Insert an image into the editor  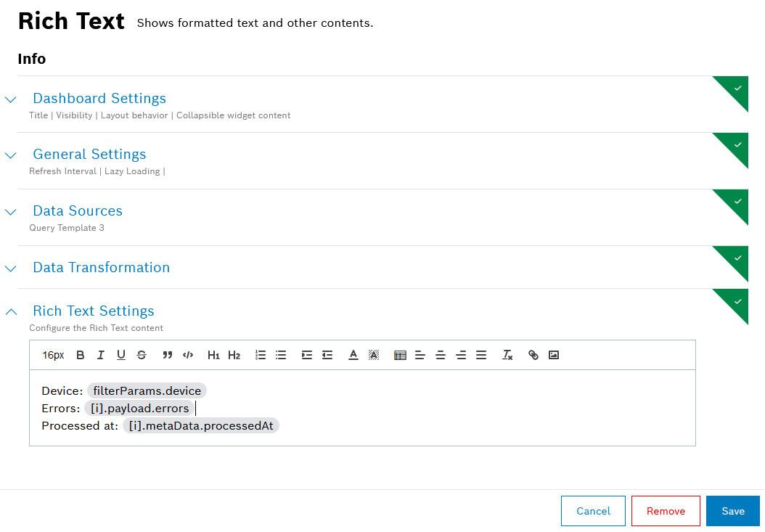click(x=554, y=355)
